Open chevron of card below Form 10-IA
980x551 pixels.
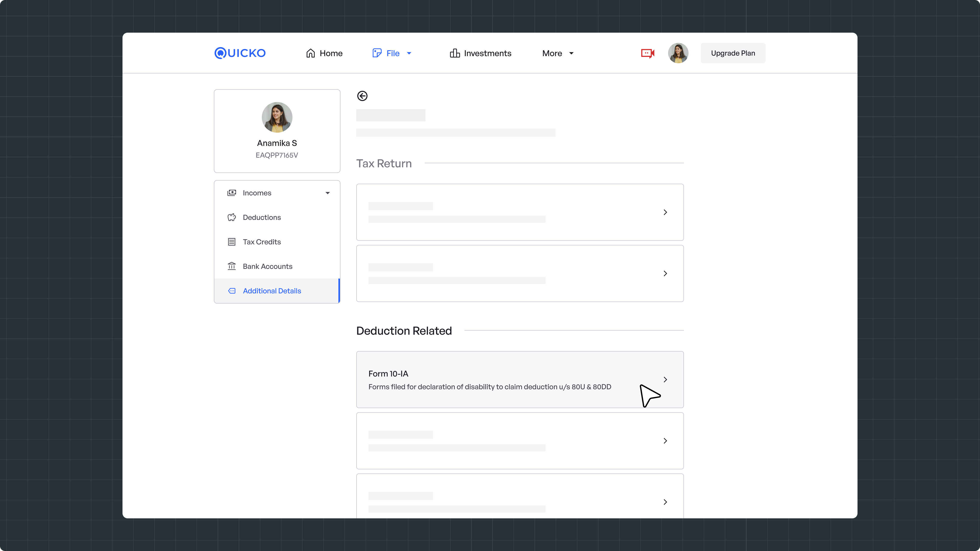pyautogui.click(x=665, y=441)
